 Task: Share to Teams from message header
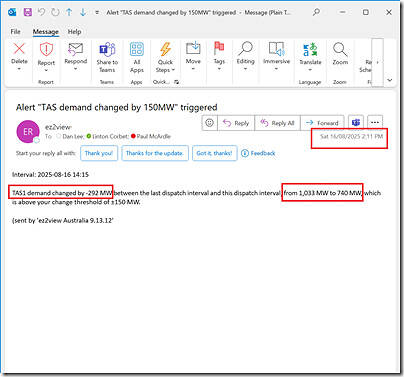click(x=356, y=123)
